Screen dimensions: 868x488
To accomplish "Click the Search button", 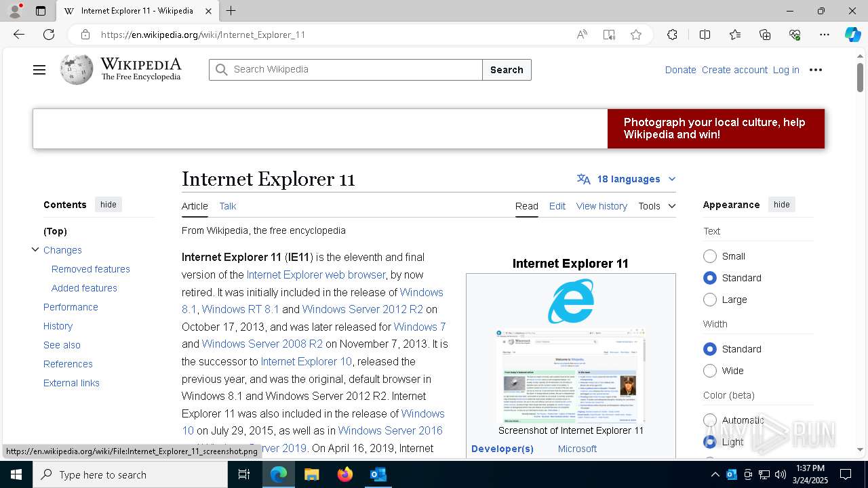I will pyautogui.click(x=507, y=70).
